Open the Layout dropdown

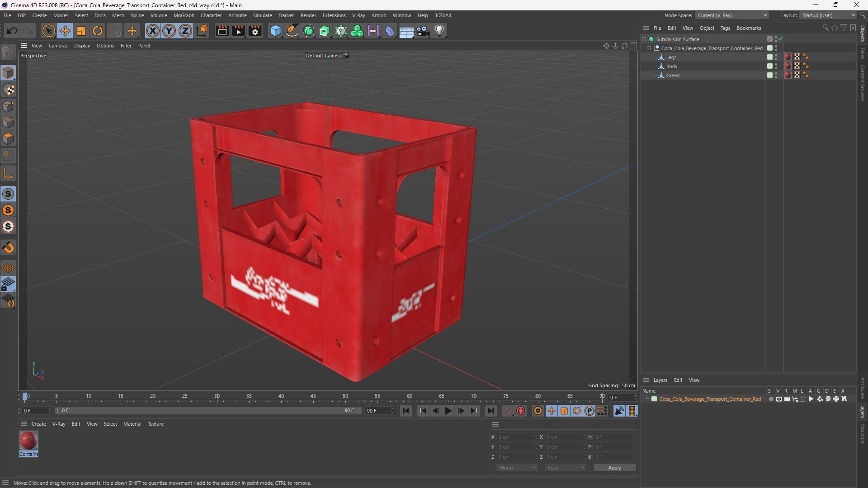point(829,15)
